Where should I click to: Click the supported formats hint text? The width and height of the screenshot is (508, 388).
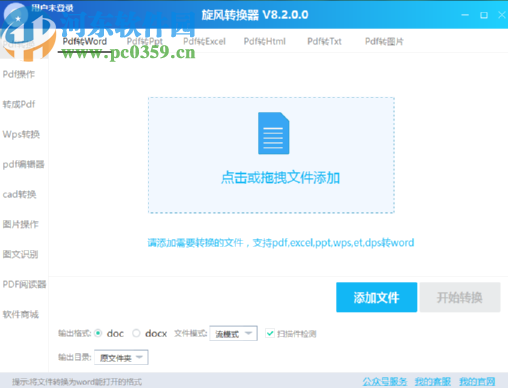point(281,243)
